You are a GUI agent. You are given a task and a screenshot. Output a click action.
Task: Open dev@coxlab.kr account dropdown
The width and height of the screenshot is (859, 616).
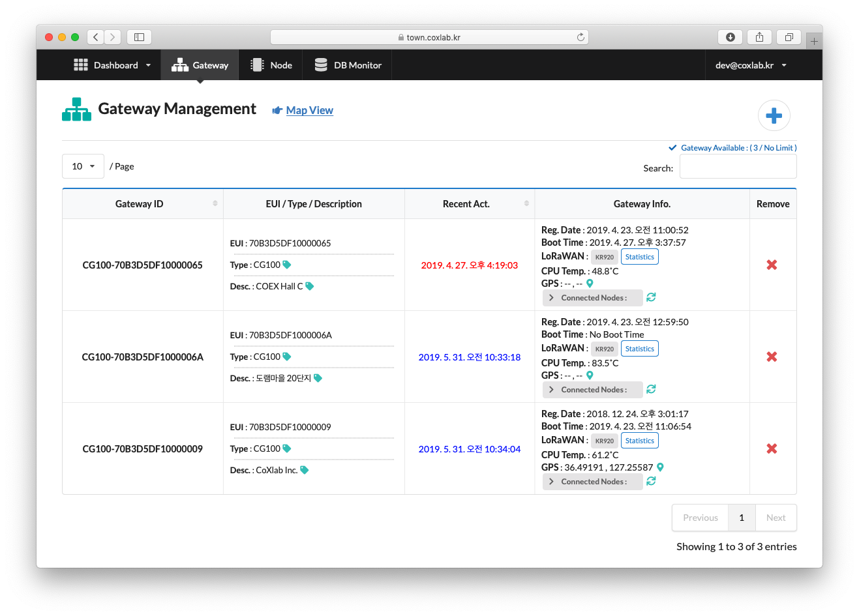pyautogui.click(x=751, y=65)
